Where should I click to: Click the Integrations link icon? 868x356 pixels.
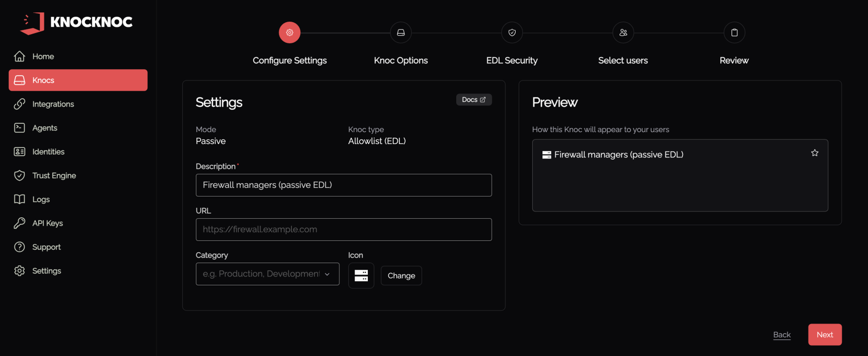[20, 104]
